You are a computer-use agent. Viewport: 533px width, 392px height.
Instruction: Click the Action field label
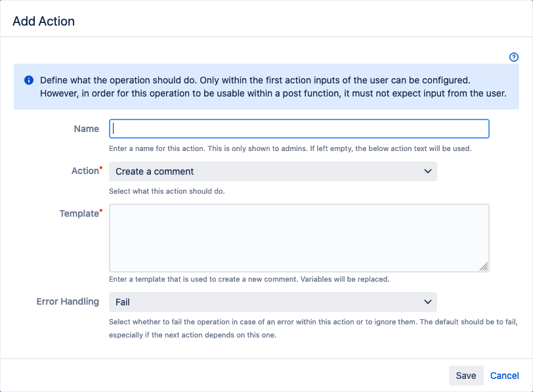tap(85, 171)
